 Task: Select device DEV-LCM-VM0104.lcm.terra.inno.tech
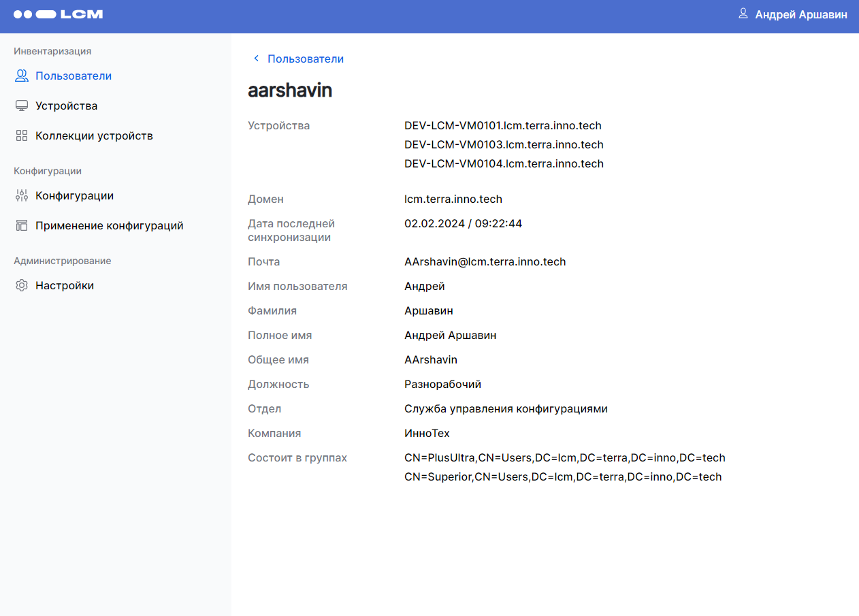click(504, 163)
